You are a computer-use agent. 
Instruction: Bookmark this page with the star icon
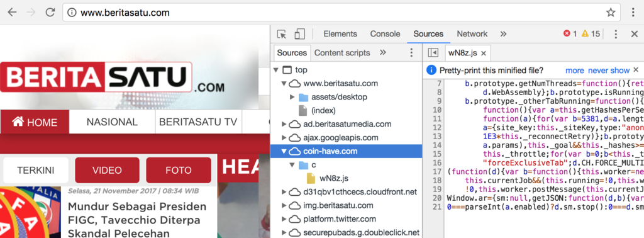[611, 13]
